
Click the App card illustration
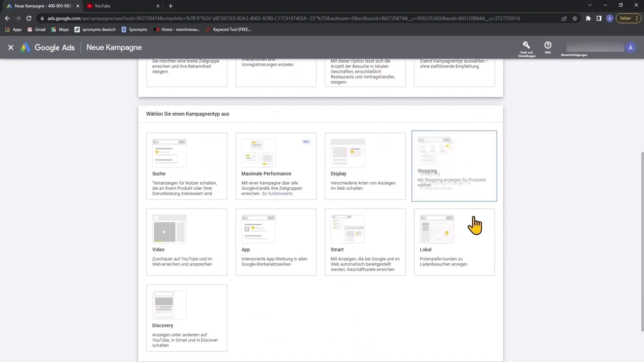click(x=259, y=229)
